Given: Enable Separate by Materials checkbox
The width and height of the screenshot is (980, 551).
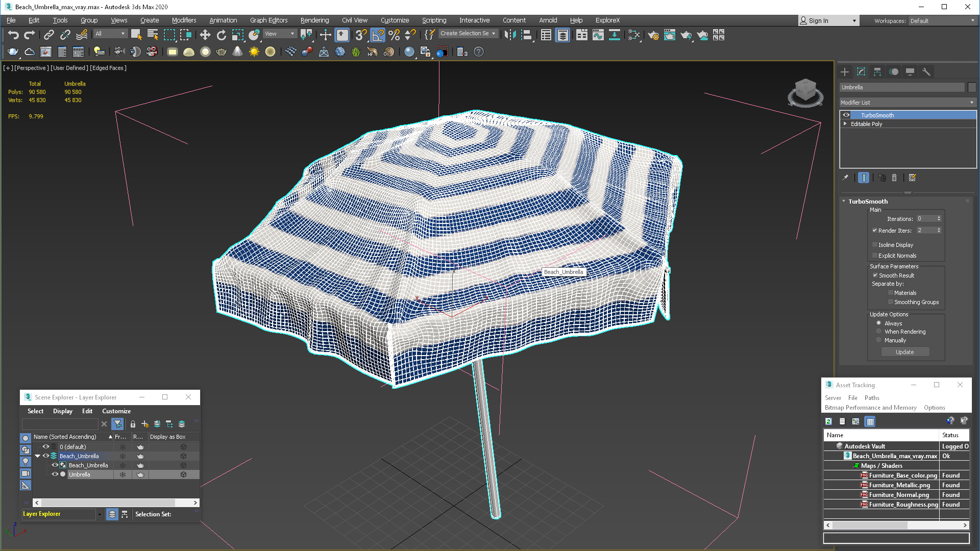Looking at the screenshot, I should pyautogui.click(x=891, y=293).
